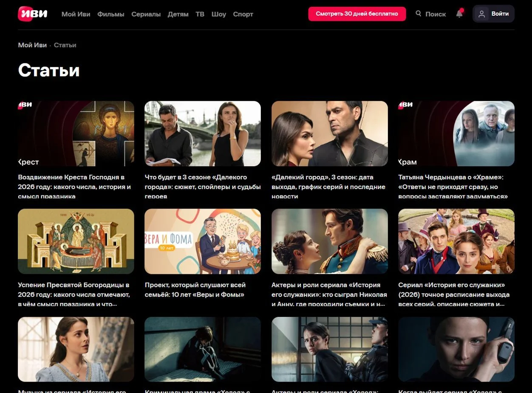Image resolution: width=532 pixels, height=393 pixels.
Task: Open the Мой Иви menu item
Action: pyautogui.click(x=76, y=14)
